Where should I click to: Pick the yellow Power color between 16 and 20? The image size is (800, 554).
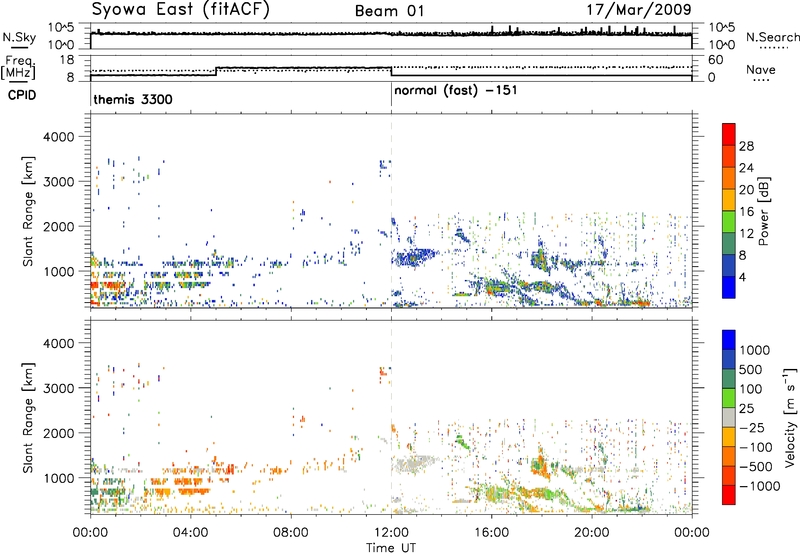[x=729, y=200]
